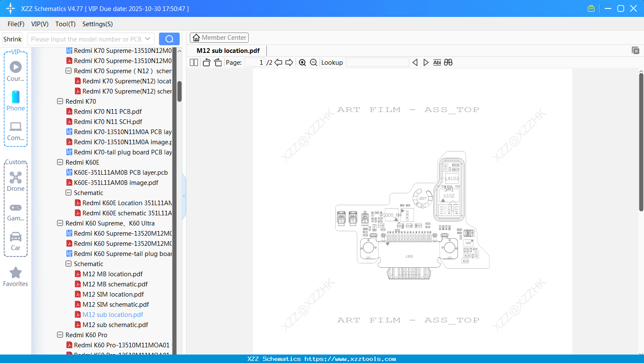This screenshot has height=363, width=644.
Task: Click the Page number input box
Action: coord(255,63)
